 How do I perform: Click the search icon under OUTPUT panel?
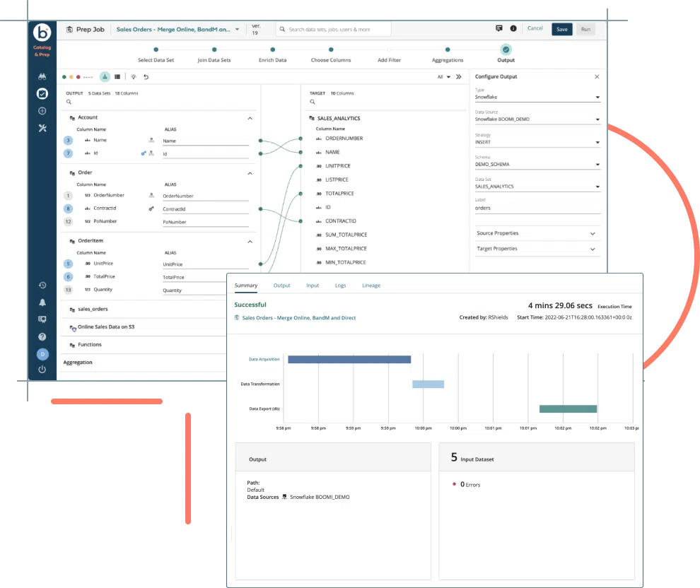pyautogui.click(x=69, y=102)
